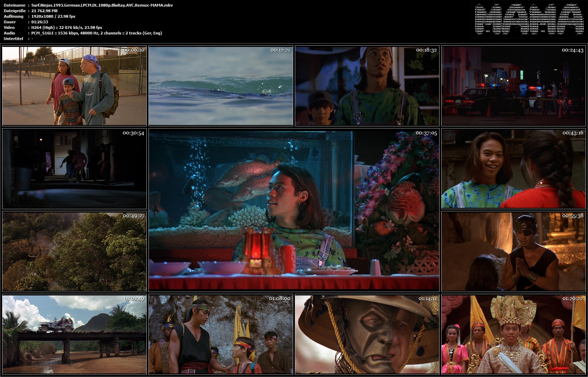This screenshot has height=377, width=588.
Task: Select the H264 (High) video info line
Action: pyautogui.click(x=67, y=28)
